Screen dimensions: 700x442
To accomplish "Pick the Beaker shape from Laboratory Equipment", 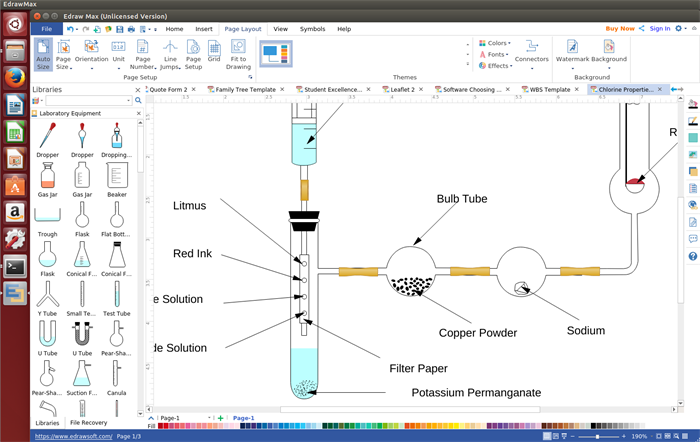I will (117, 179).
